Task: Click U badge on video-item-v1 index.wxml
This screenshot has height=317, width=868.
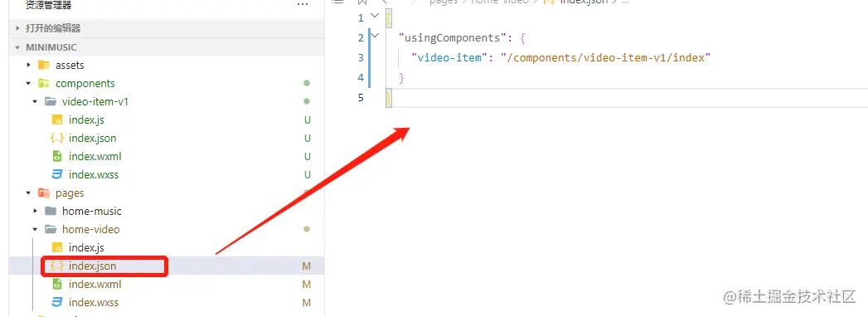Action: tap(308, 157)
